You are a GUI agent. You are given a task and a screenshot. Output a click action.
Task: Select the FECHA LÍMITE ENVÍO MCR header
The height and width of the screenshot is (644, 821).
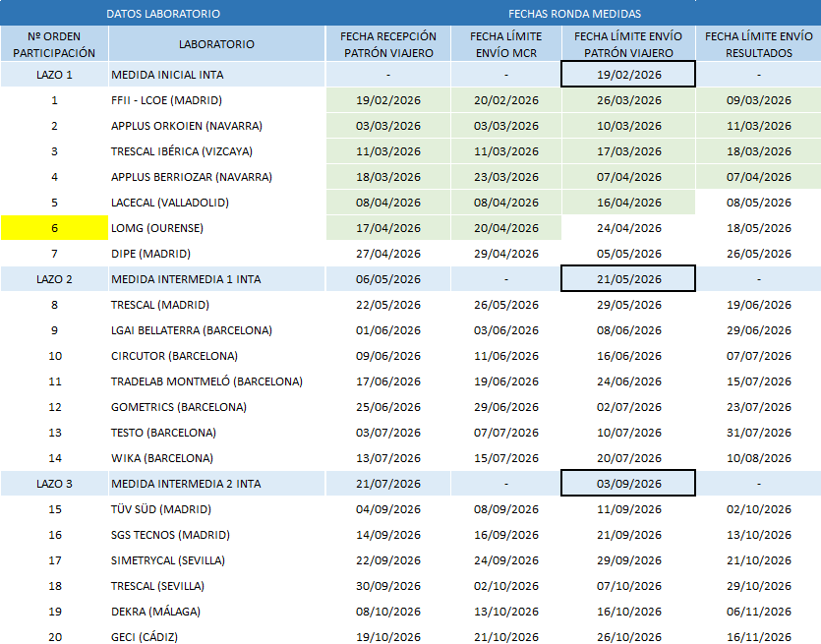click(x=506, y=44)
